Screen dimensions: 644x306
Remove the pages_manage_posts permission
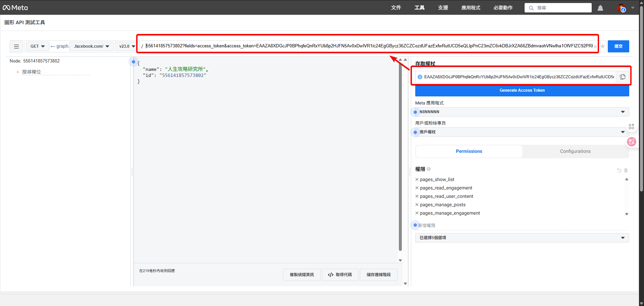417,205
